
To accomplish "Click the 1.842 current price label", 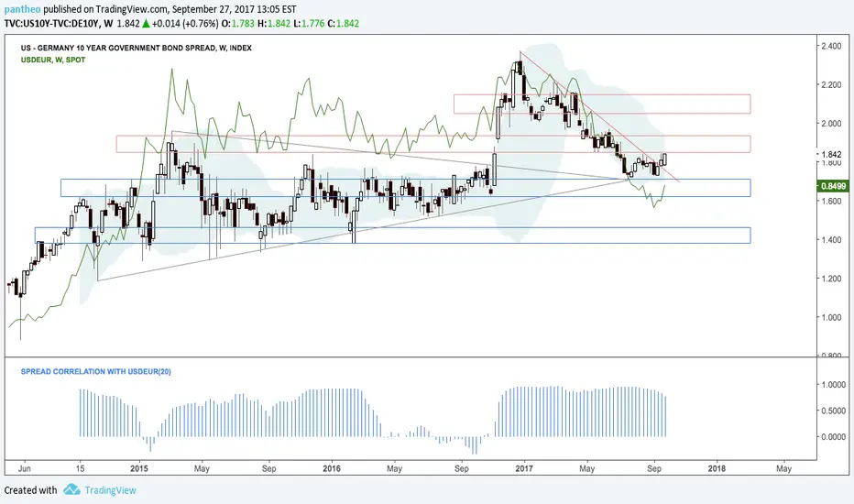I will click(832, 154).
